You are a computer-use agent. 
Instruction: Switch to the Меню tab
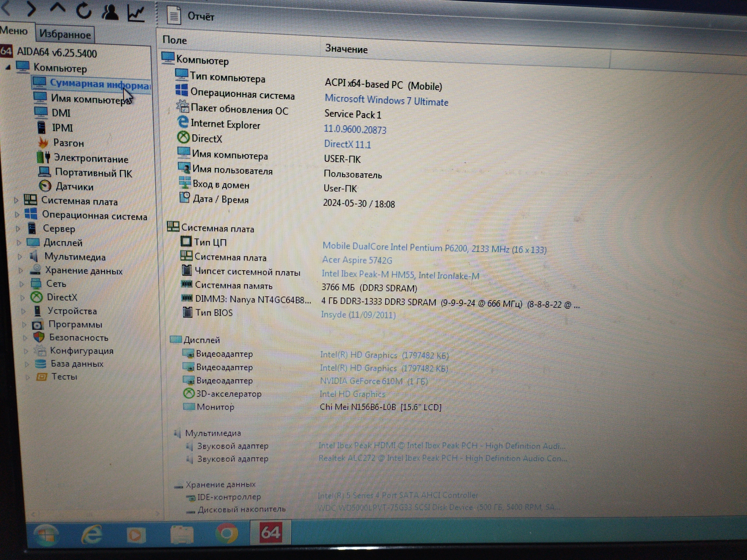coord(14,30)
